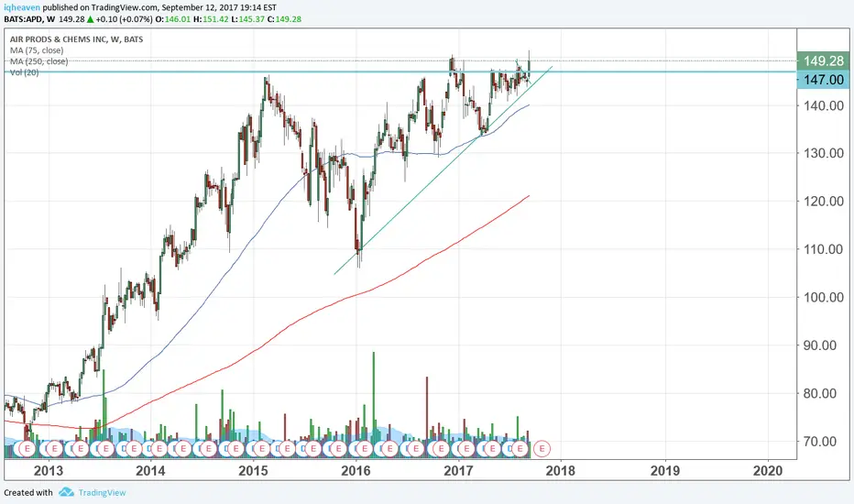Click the 'Vol (20)' indicator label
854x504 pixels.
24,71
